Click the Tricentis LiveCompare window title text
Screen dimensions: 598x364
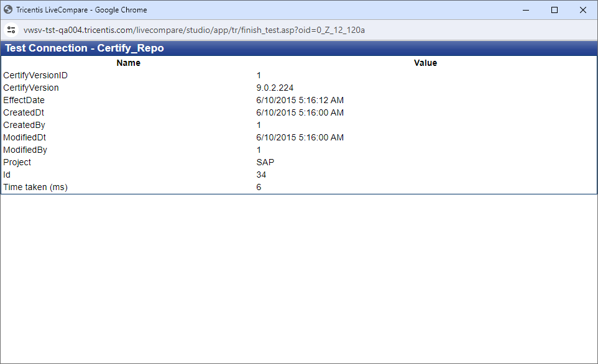pos(81,10)
